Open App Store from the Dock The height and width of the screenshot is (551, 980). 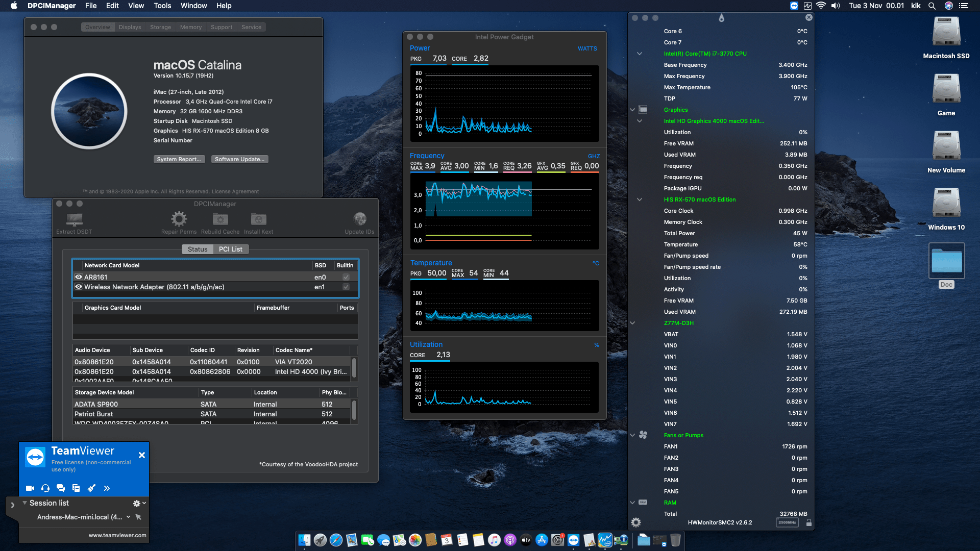(x=542, y=540)
